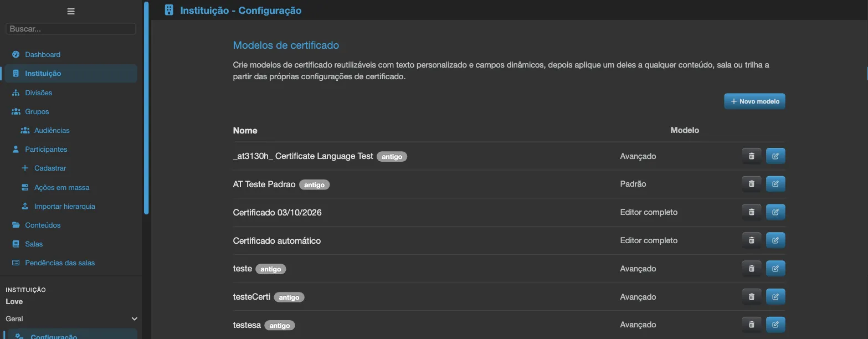868x339 pixels.
Task: Open Conteúdos in the sidebar
Action: [43, 225]
